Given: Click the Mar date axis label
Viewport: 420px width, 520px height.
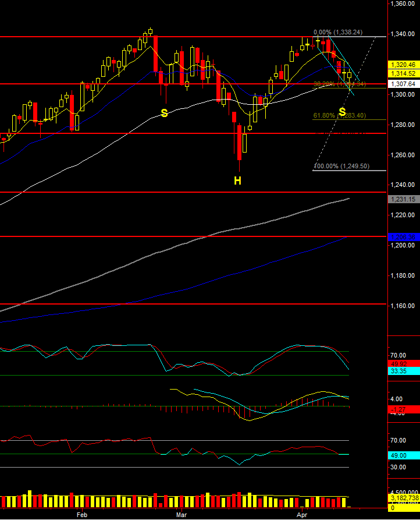Looking at the screenshot, I should [181, 515].
